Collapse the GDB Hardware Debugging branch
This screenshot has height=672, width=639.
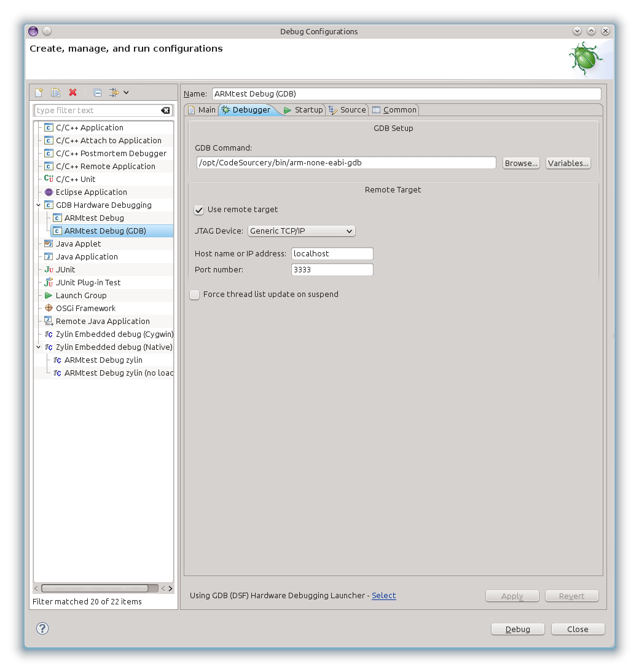tap(38, 205)
